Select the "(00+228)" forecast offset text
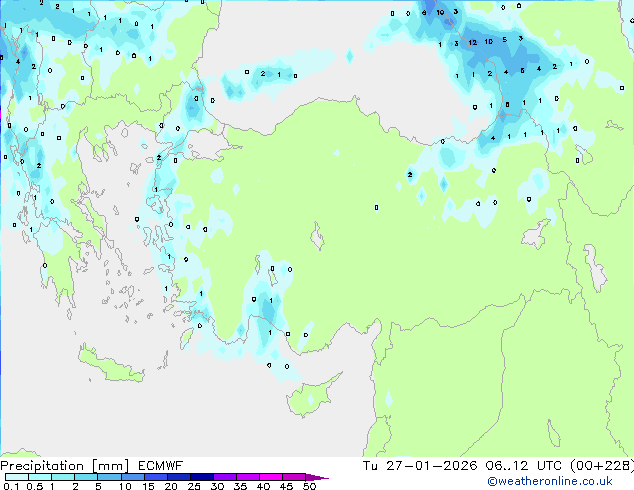Viewport: 634px width, 490px height. 601,466
